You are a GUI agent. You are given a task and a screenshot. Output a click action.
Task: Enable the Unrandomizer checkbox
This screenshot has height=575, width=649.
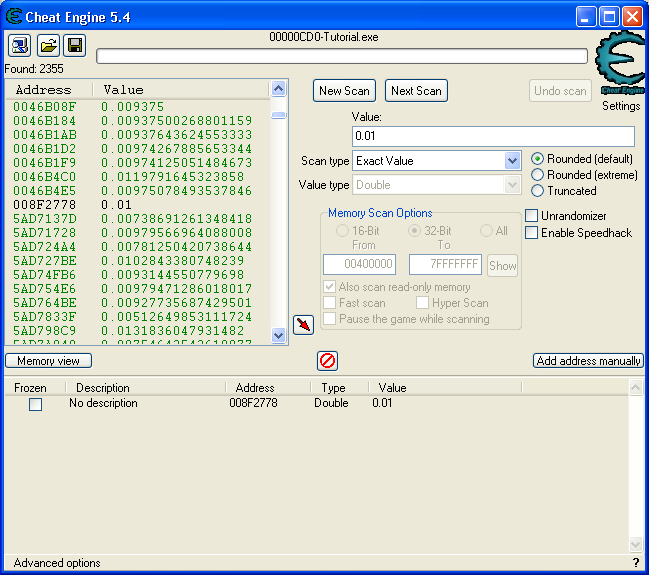click(x=532, y=216)
